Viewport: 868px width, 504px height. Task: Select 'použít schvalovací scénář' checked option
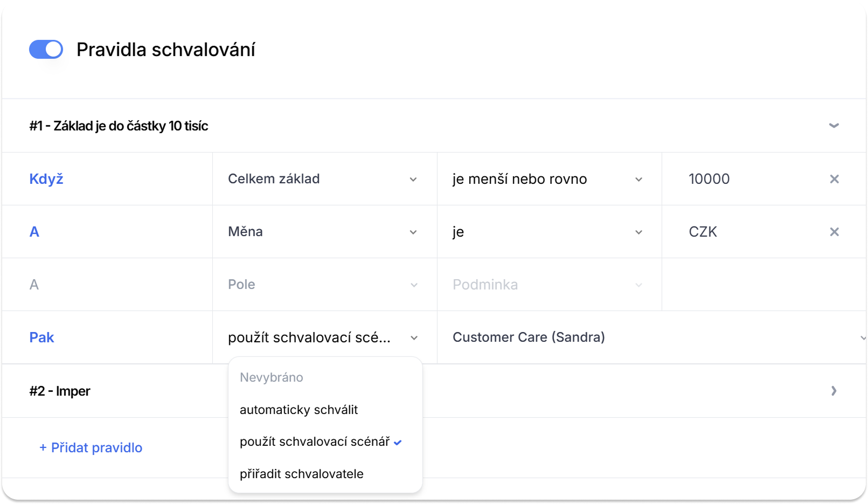pyautogui.click(x=315, y=442)
